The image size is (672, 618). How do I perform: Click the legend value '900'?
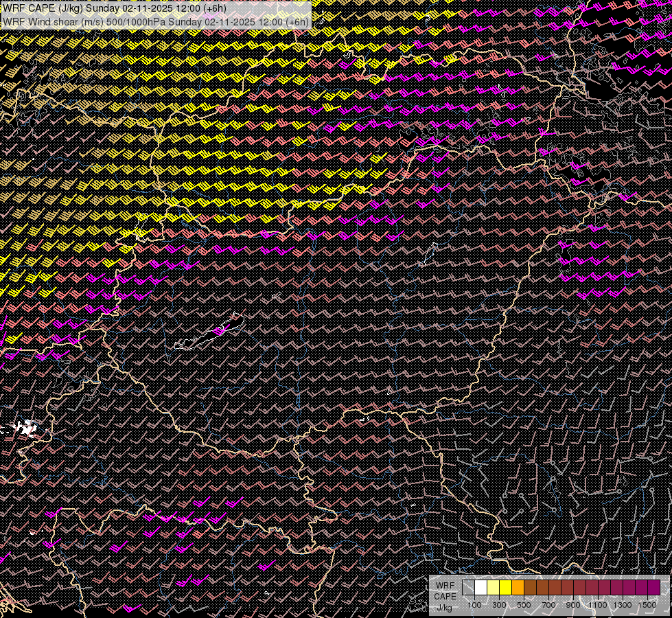[573, 605]
